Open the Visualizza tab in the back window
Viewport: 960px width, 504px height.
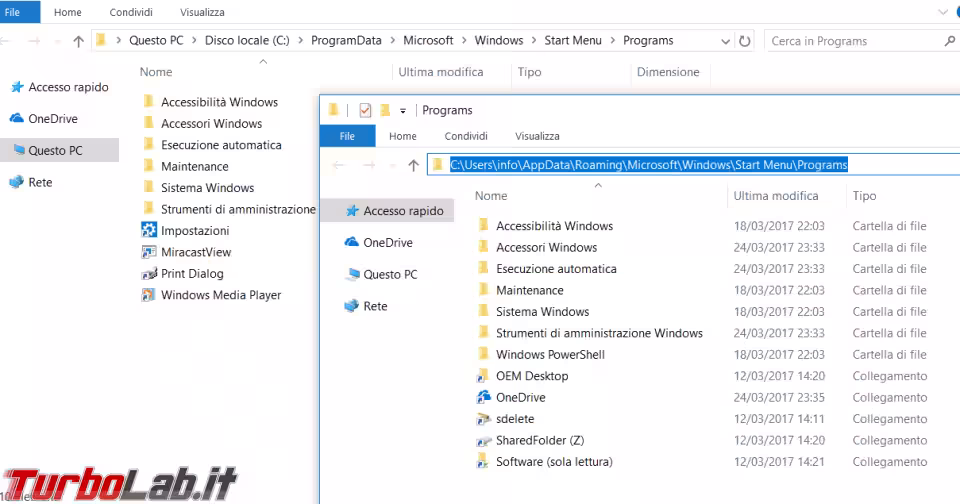tap(202, 12)
